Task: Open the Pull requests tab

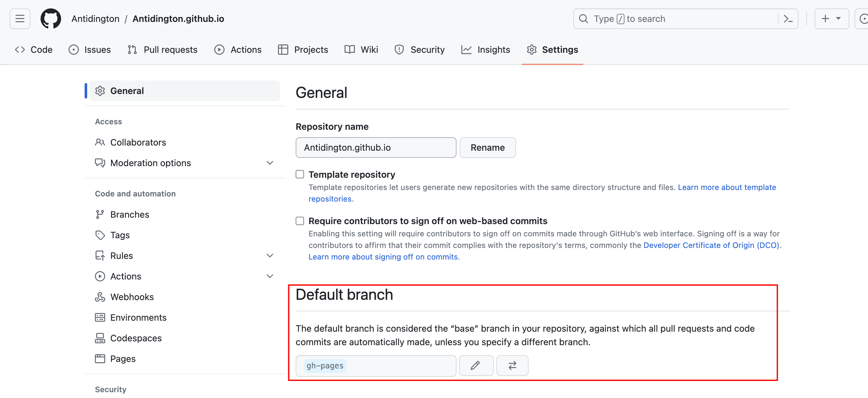Action: (162, 50)
